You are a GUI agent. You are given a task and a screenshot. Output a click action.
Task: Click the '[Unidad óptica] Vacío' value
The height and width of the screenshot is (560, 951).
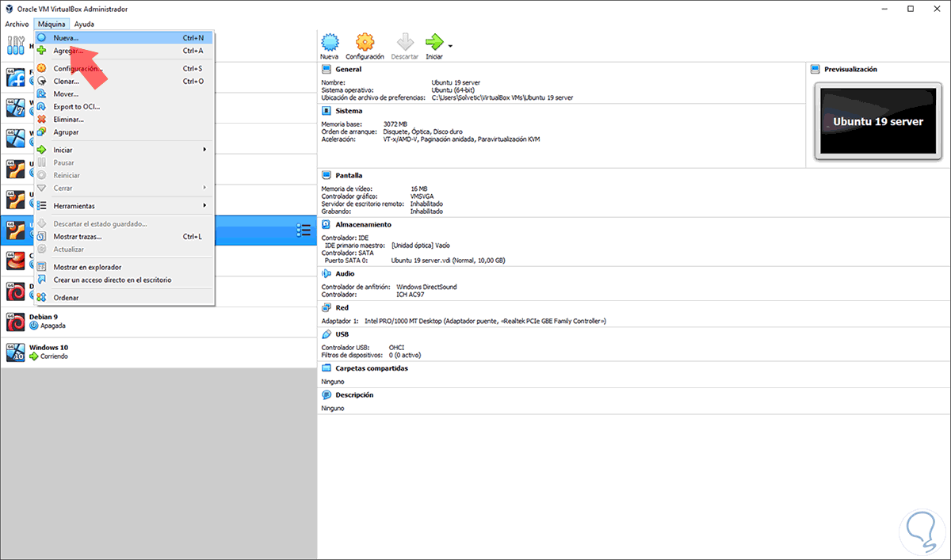coord(421,246)
